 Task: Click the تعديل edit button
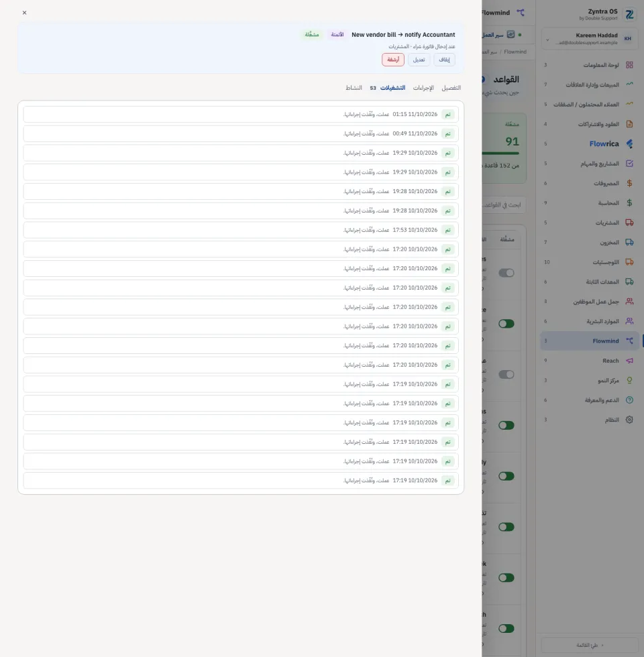(x=419, y=60)
